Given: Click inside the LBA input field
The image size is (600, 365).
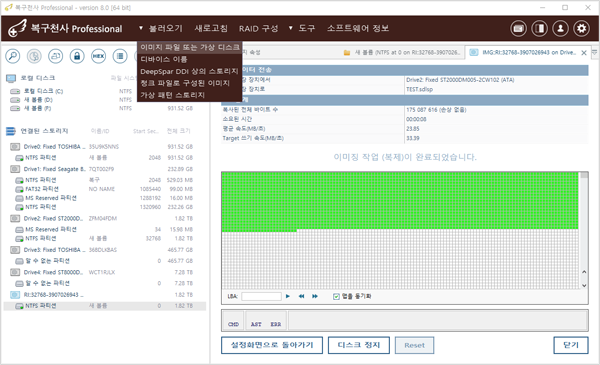Looking at the screenshot, I should (x=261, y=297).
